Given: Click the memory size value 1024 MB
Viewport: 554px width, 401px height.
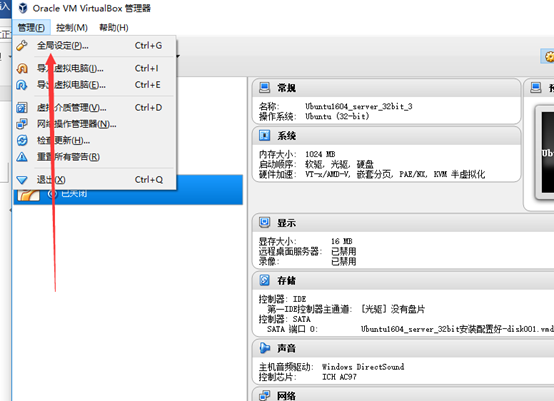Looking at the screenshot, I should click(320, 154).
